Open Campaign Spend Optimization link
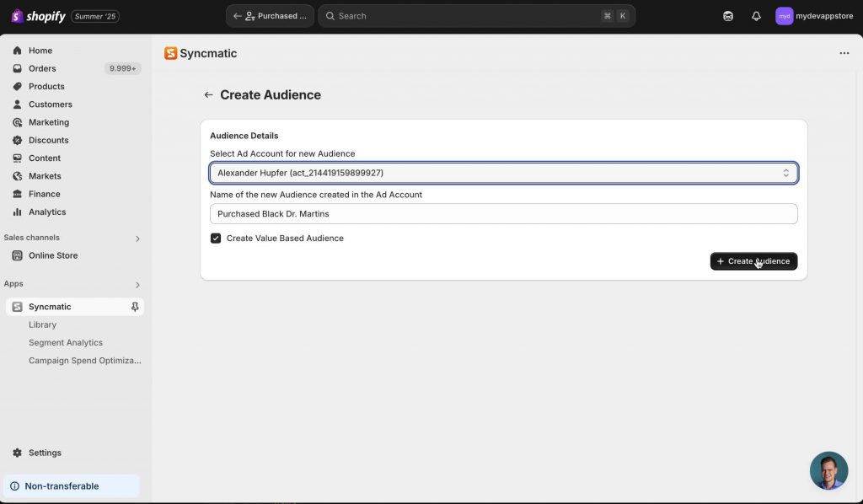 click(85, 361)
